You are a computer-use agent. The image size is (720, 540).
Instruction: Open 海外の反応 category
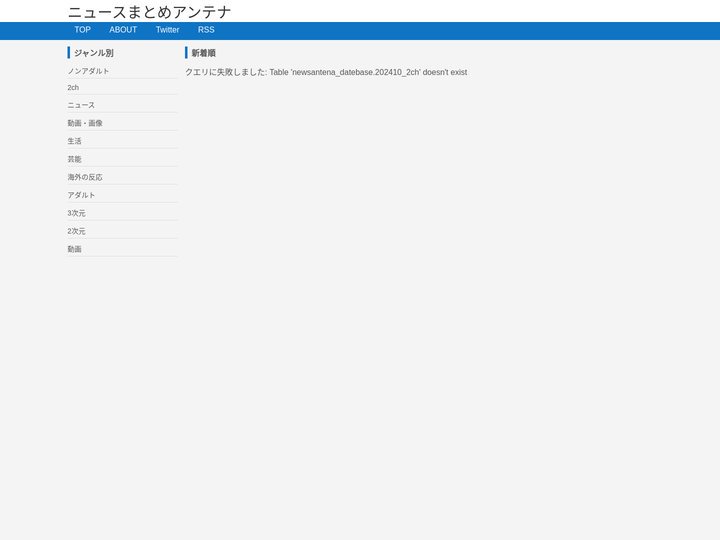click(x=85, y=177)
